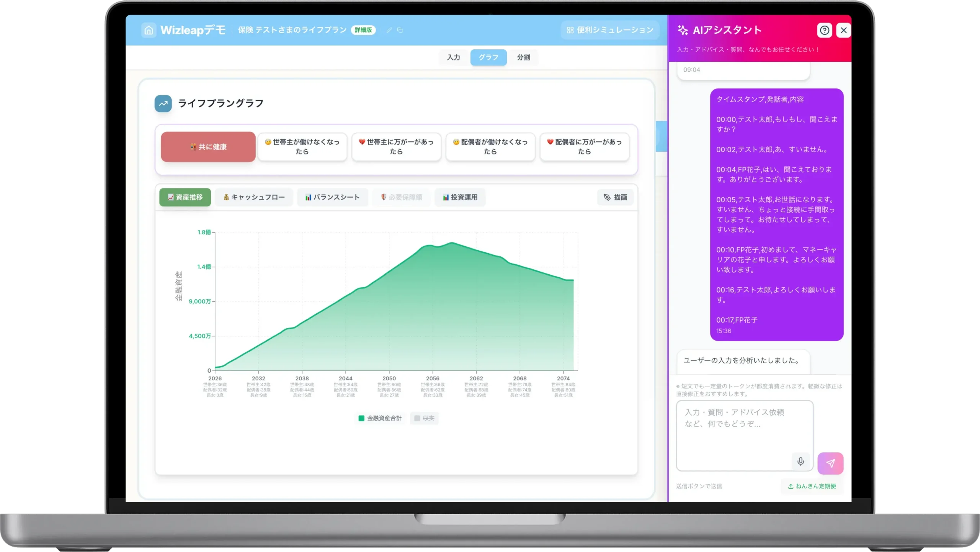The width and height of the screenshot is (980, 552).
Task: Click the home icon beside Wizleapデモ
Action: click(x=149, y=30)
